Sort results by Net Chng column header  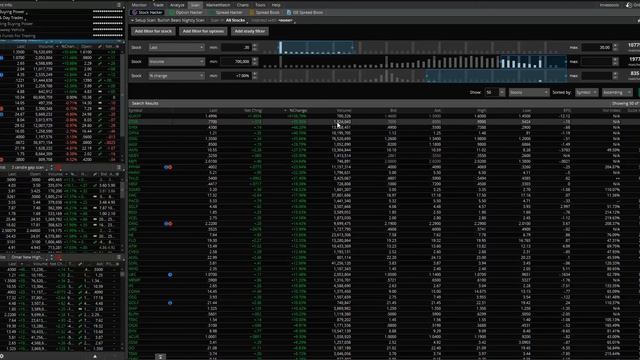pos(253,111)
